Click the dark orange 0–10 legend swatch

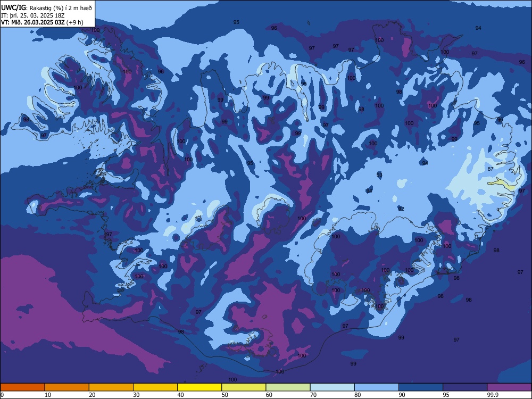pyautogui.click(x=23, y=387)
